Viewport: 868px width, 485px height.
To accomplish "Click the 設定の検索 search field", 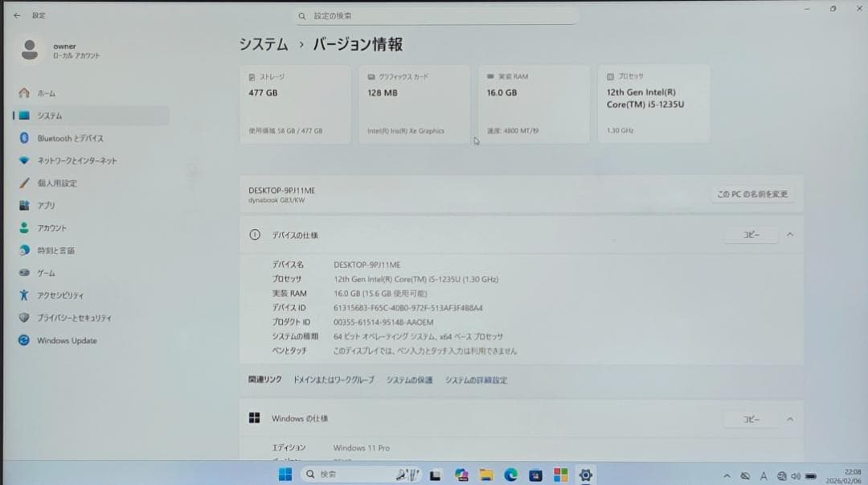I will pyautogui.click(x=436, y=15).
